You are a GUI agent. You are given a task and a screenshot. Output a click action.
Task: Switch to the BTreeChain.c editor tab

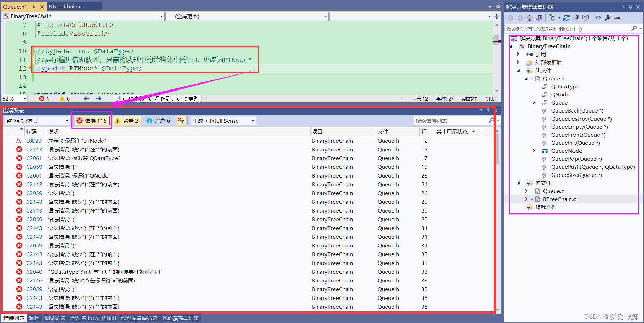click(x=66, y=6)
